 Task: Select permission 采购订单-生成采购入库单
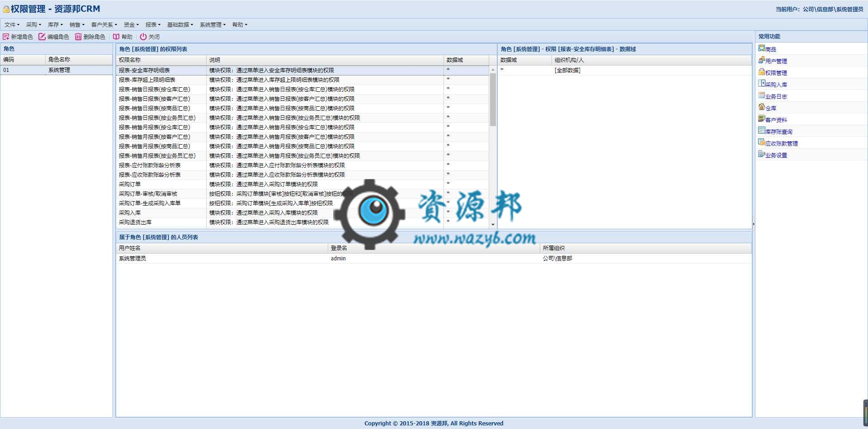coord(302,203)
